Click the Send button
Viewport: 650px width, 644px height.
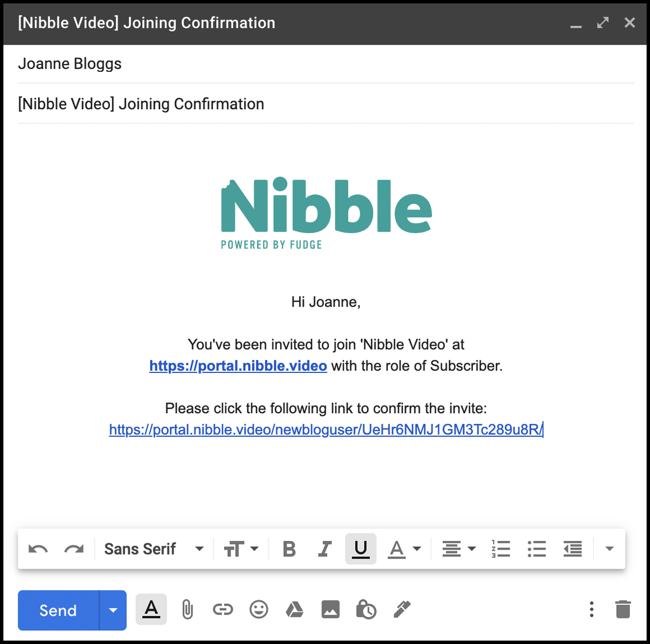[58, 611]
